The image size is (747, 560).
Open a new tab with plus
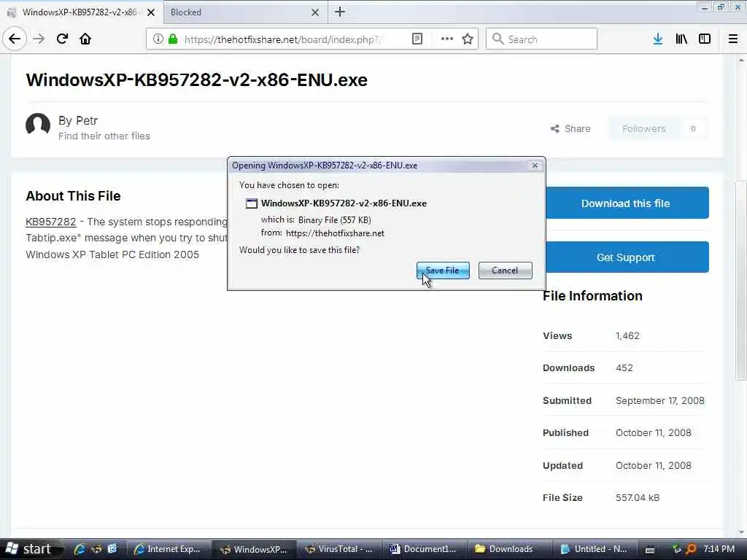(340, 12)
